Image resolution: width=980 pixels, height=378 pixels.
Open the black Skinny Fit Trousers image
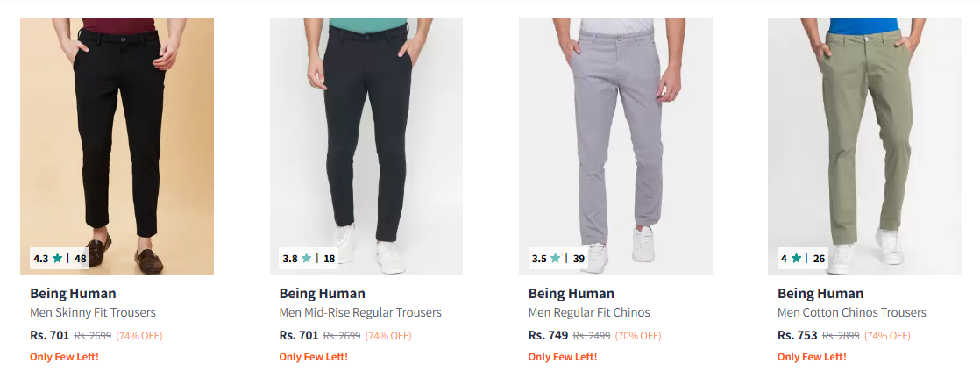[117, 140]
